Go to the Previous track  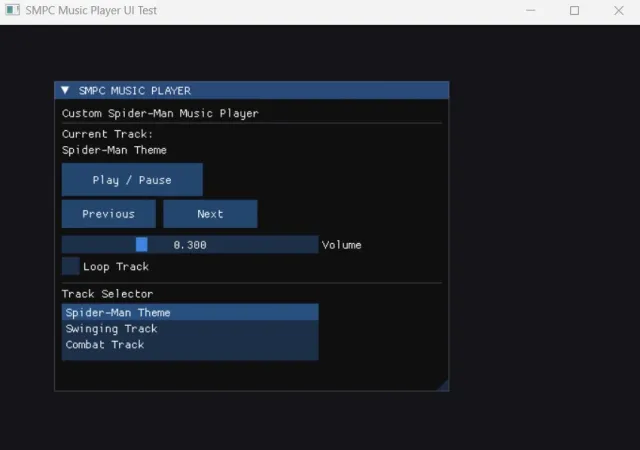[109, 214]
